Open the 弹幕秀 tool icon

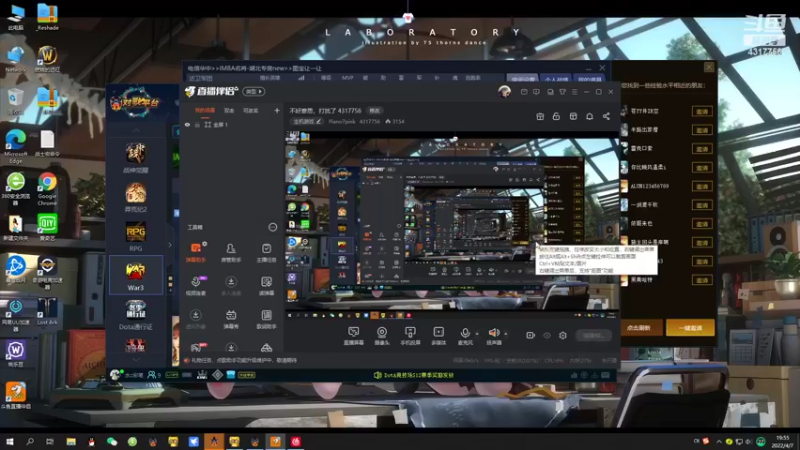[231, 319]
